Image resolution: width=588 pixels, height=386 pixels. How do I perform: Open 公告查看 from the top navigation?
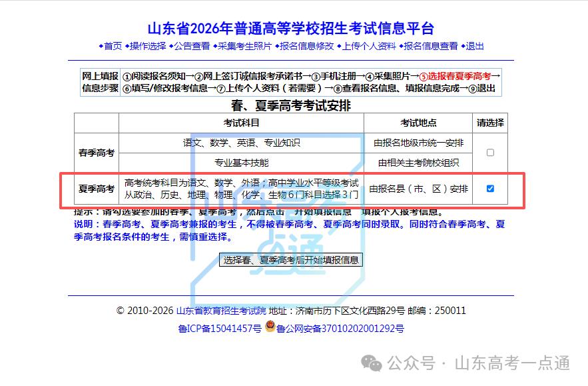pos(190,46)
